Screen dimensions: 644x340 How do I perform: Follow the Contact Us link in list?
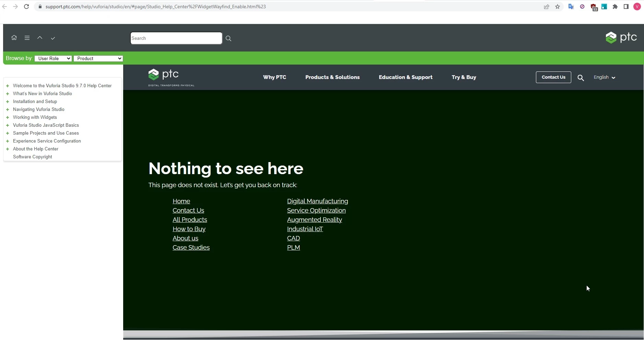[x=188, y=211]
